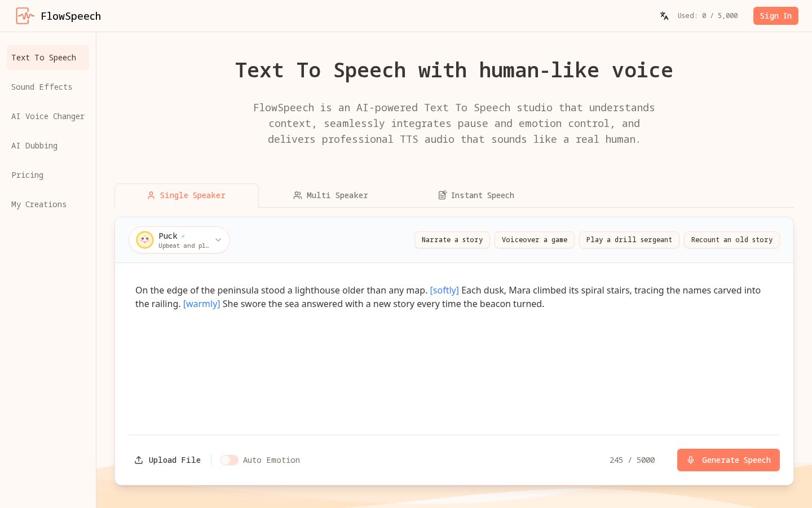Open the language translate icon
The width and height of the screenshot is (812, 508).
664,16
